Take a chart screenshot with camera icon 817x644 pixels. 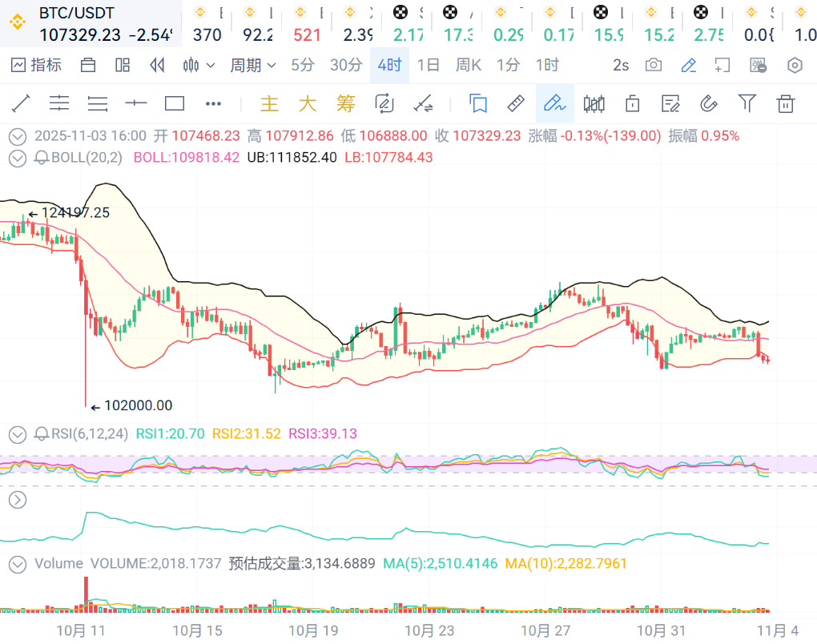(654, 65)
